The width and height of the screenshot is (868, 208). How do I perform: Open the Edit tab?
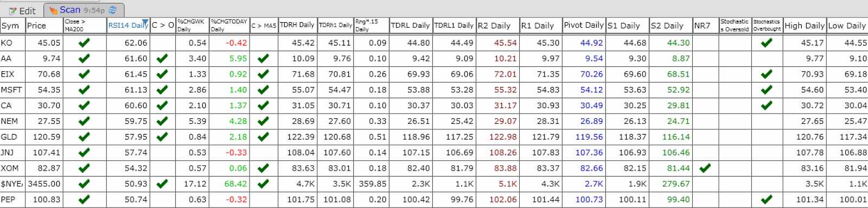click(x=22, y=11)
